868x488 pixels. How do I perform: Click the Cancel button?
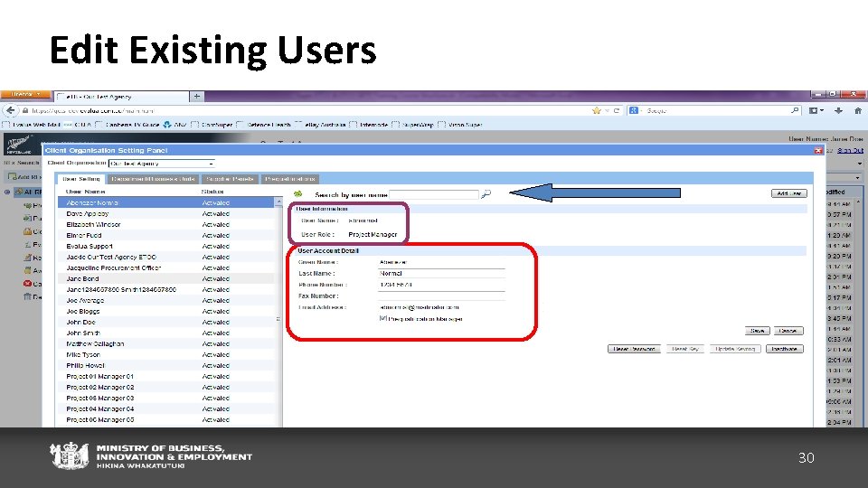pos(788,331)
